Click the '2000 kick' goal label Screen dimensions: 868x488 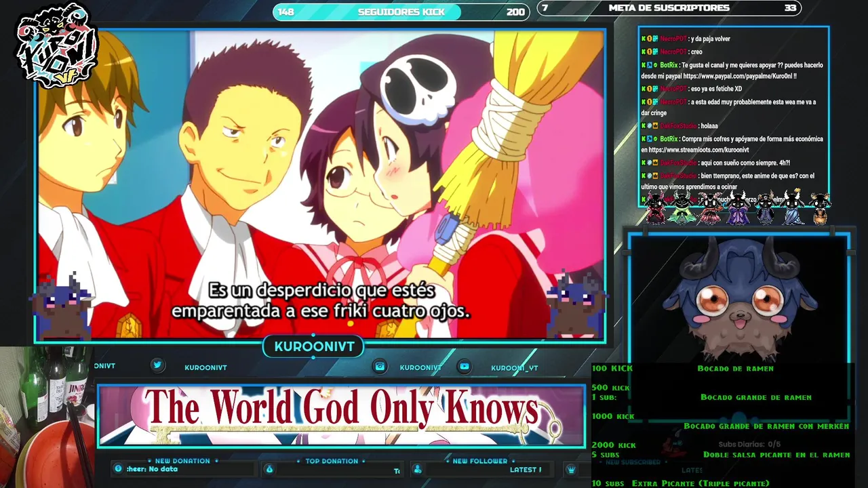point(614,445)
